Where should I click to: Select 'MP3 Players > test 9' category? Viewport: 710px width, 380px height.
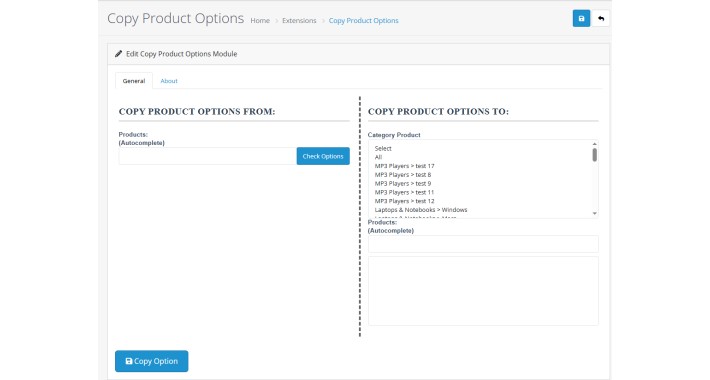tap(480, 183)
